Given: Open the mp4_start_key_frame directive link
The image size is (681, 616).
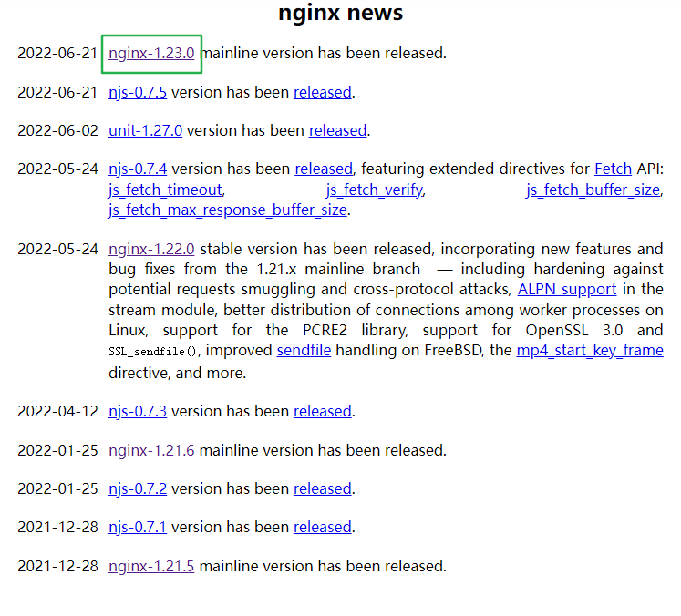Looking at the screenshot, I should pyautogui.click(x=590, y=350).
